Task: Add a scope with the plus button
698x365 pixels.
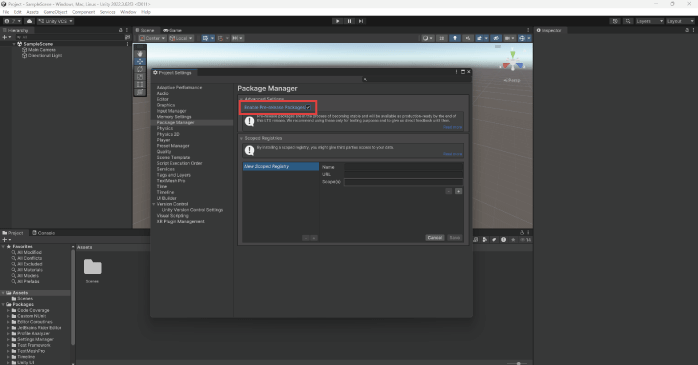Action: click(x=459, y=191)
